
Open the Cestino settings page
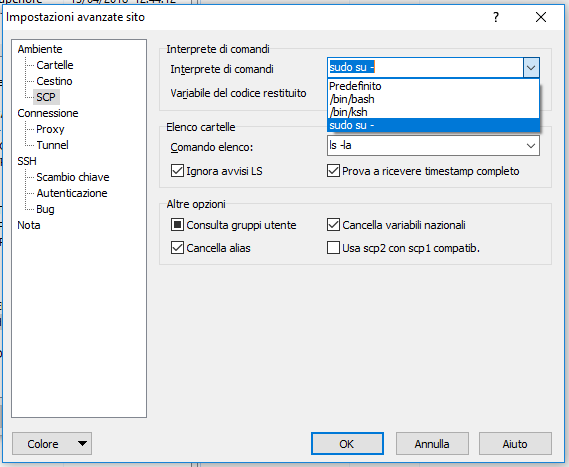pos(54,81)
